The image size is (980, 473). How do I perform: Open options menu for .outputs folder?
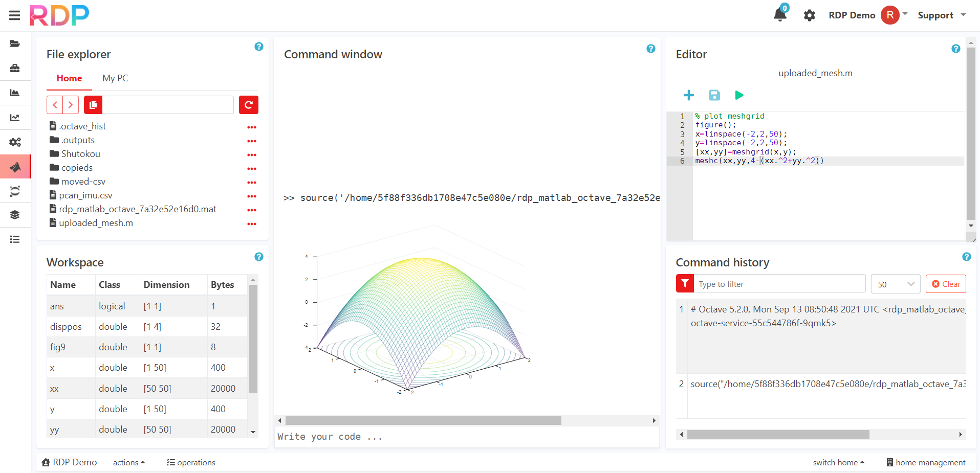point(252,141)
